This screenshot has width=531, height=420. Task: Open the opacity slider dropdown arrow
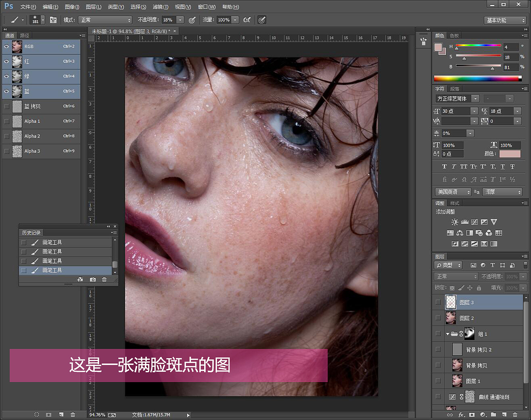pos(180,20)
